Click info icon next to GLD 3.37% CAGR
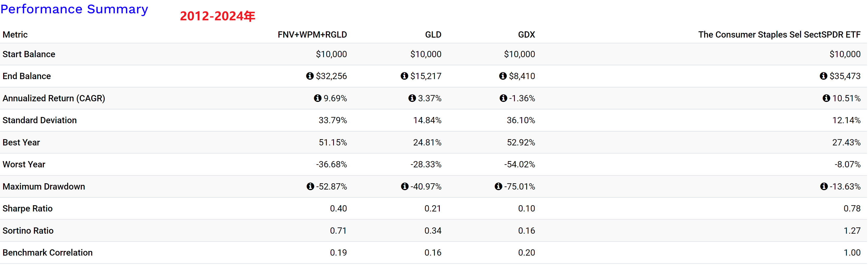Screen dimensions: 868x265 tap(412, 98)
